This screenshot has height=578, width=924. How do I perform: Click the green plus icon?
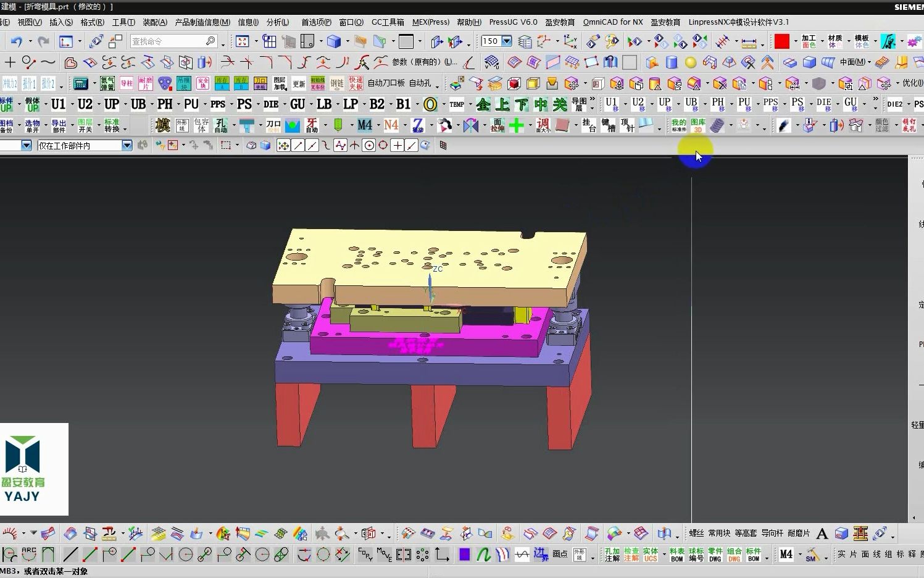pos(517,125)
